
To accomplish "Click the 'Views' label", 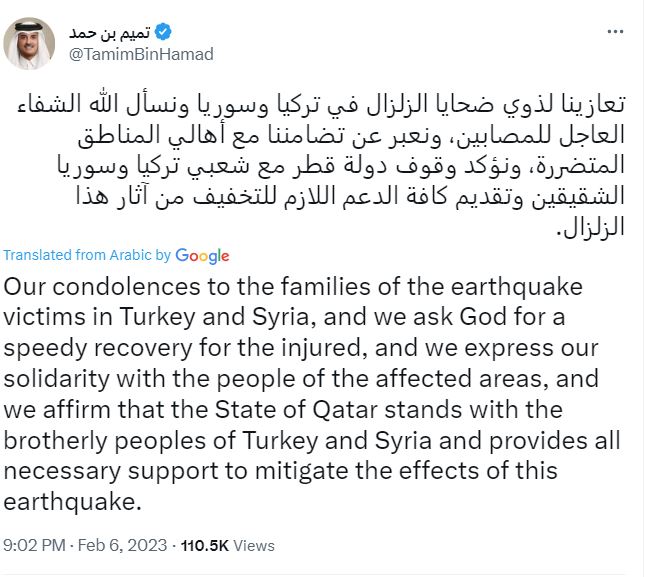I will click(254, 546).
